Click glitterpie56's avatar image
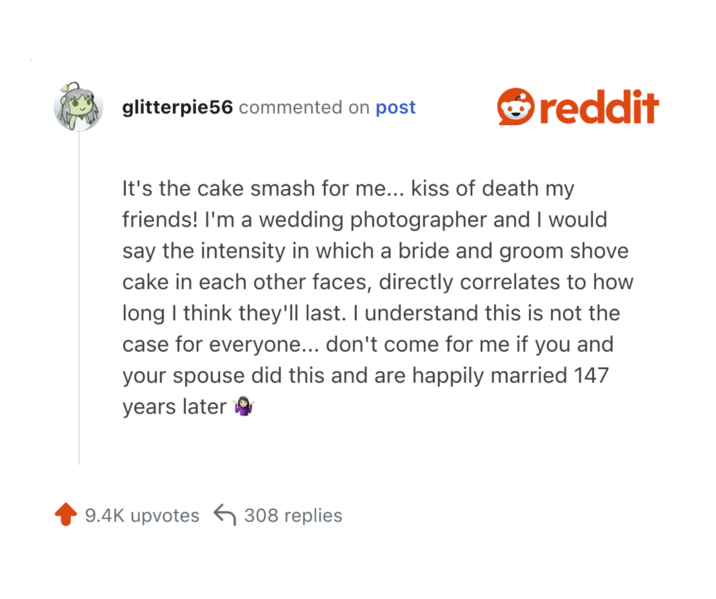Image resolution: width=716 pixels, height=599 pixels. 78,106
